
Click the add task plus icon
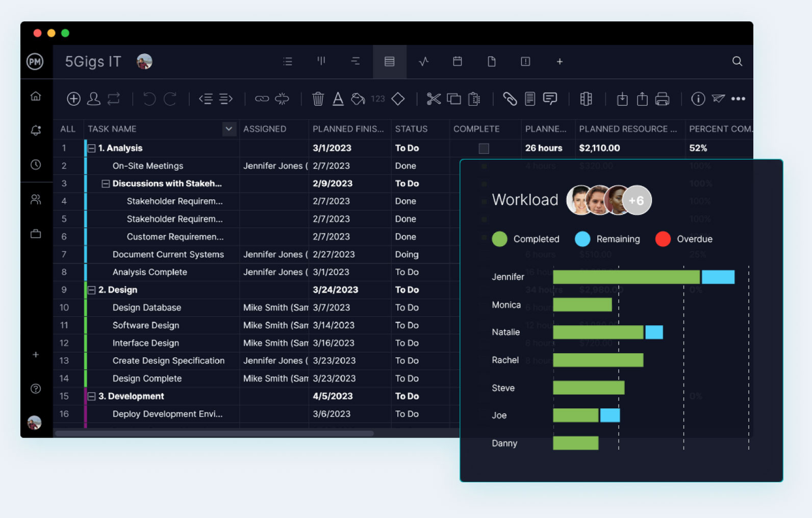73,99
